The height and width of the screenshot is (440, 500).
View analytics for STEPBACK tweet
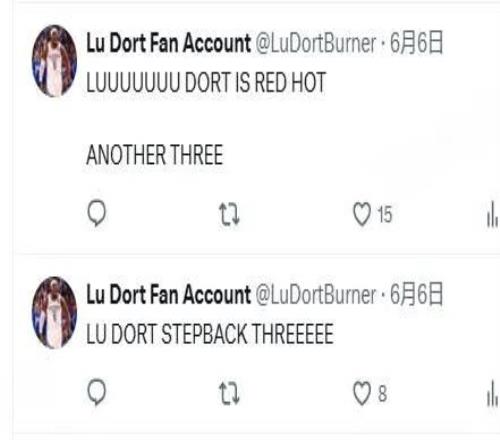pyautogui.click(x=492, y=394)
